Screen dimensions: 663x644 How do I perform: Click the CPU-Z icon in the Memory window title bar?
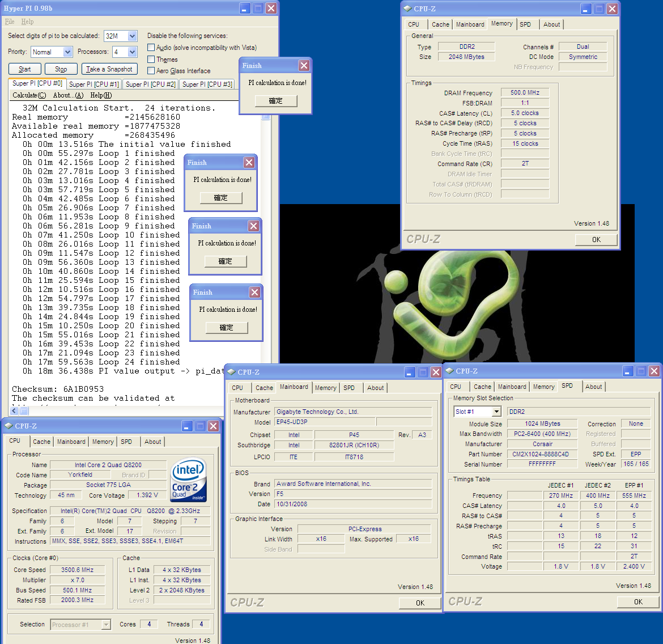407,9
